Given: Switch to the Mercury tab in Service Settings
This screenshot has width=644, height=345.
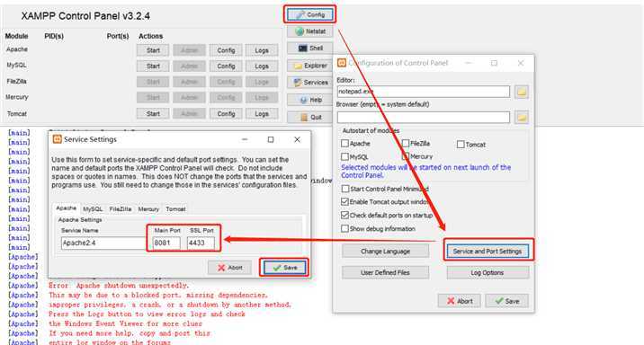Looking at the screenshot, I should [x=148, y=209].
